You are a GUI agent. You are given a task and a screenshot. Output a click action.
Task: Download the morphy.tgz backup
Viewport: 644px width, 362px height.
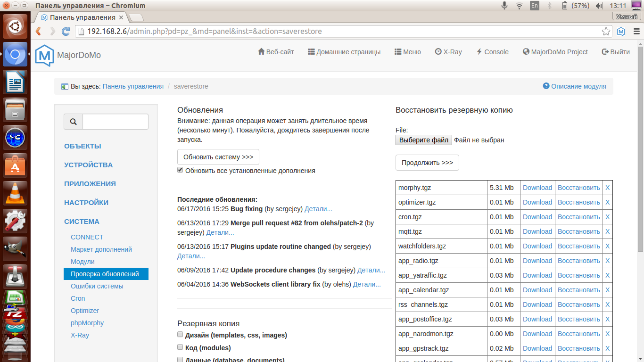tap(537, 188)
